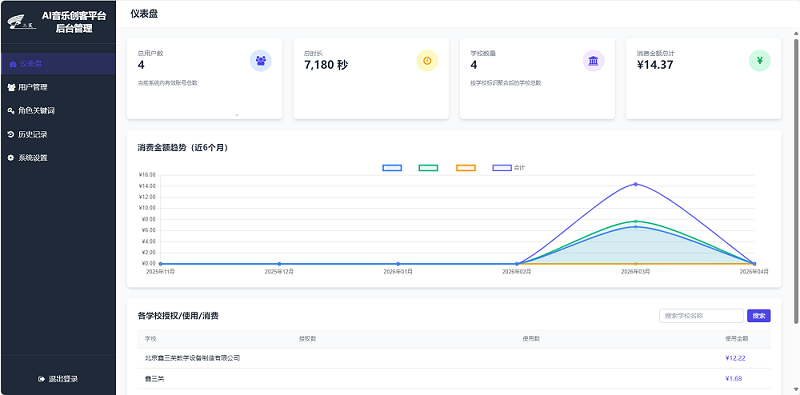The image size is (800, 395).
Task: Click the 2025年11月 axis label
Action: (160, 272)
